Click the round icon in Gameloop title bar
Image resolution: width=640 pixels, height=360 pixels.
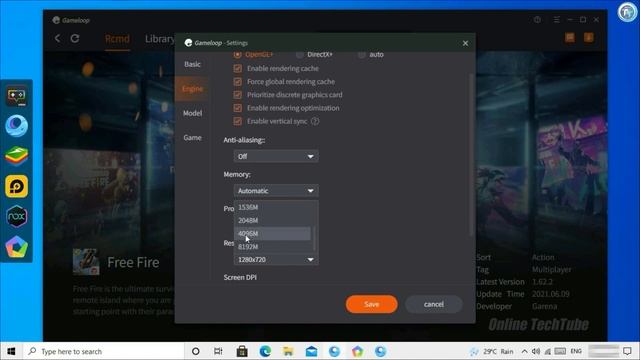click(x=537, y=20)
